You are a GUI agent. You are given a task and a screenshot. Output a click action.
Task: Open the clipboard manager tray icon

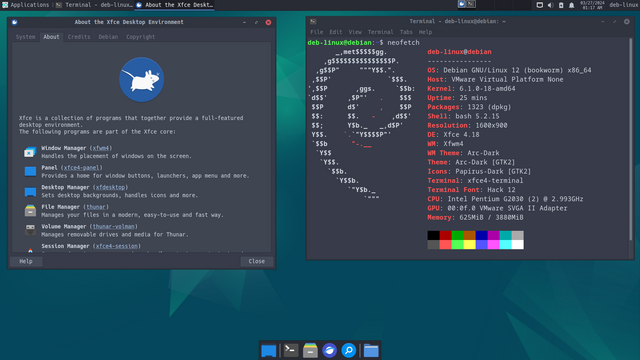pos(561,5)
